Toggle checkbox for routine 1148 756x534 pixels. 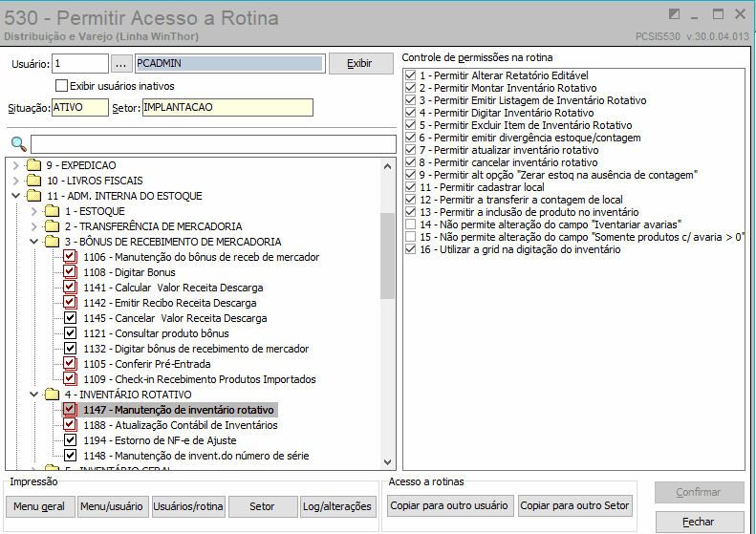pos(70,456)
